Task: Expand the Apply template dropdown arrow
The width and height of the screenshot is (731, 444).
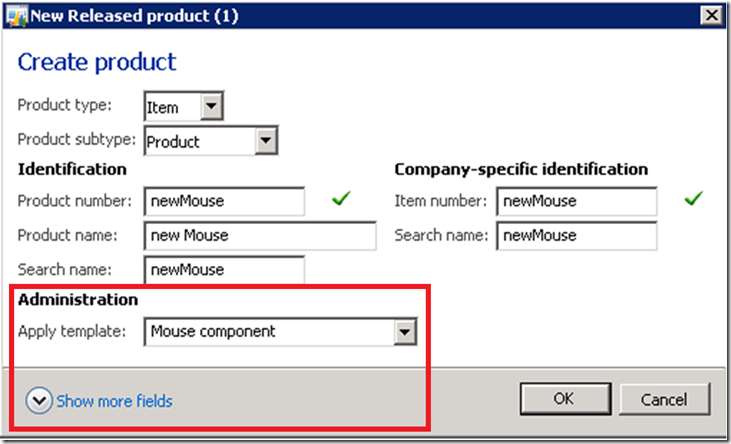Action: [x=404, y=332]
